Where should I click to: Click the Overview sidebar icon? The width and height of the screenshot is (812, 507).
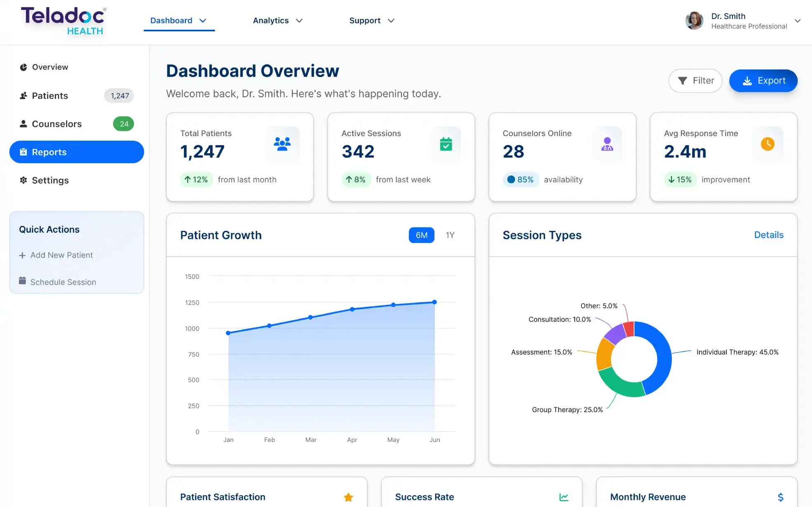point(23,67)
